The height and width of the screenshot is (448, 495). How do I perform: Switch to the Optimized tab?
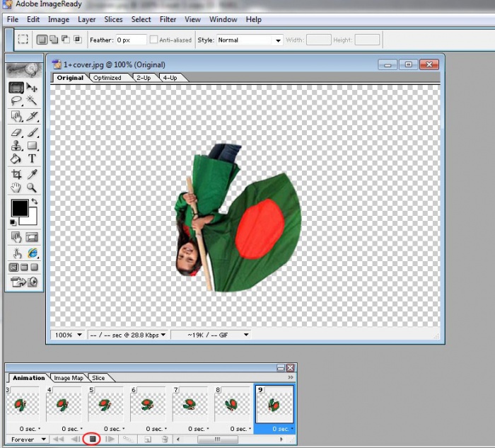pos(107,78)
